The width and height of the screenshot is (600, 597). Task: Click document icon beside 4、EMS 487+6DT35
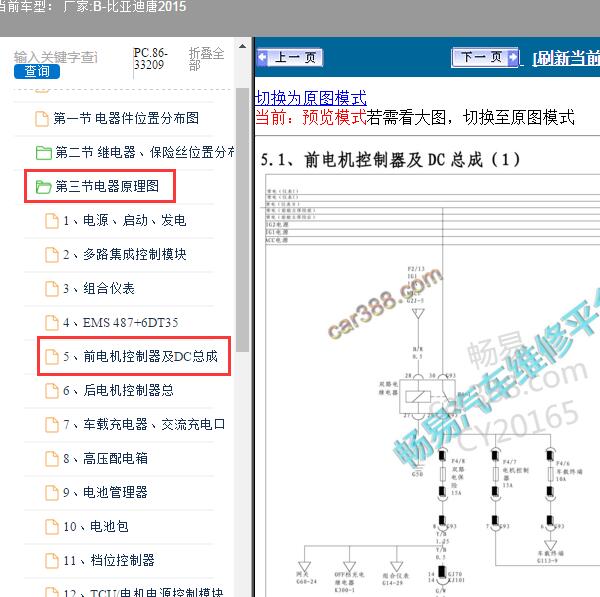pyautogui.click(x=52, y=323)
